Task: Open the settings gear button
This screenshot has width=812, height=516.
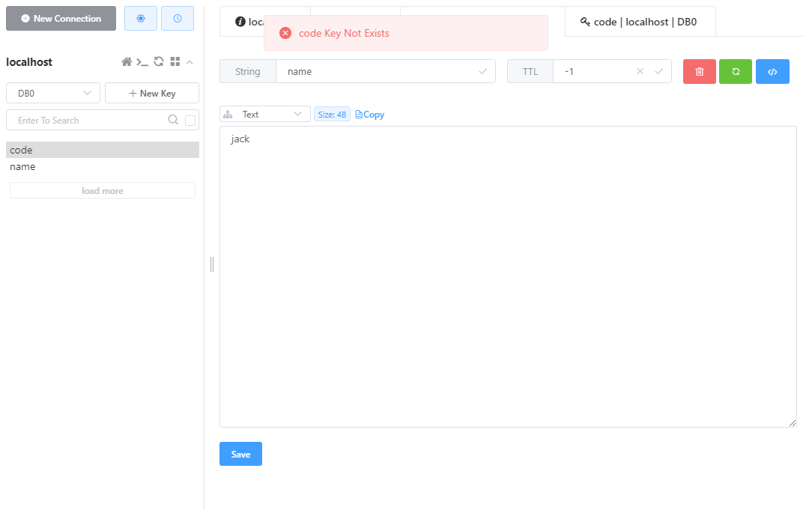Action: pos(141,19)
